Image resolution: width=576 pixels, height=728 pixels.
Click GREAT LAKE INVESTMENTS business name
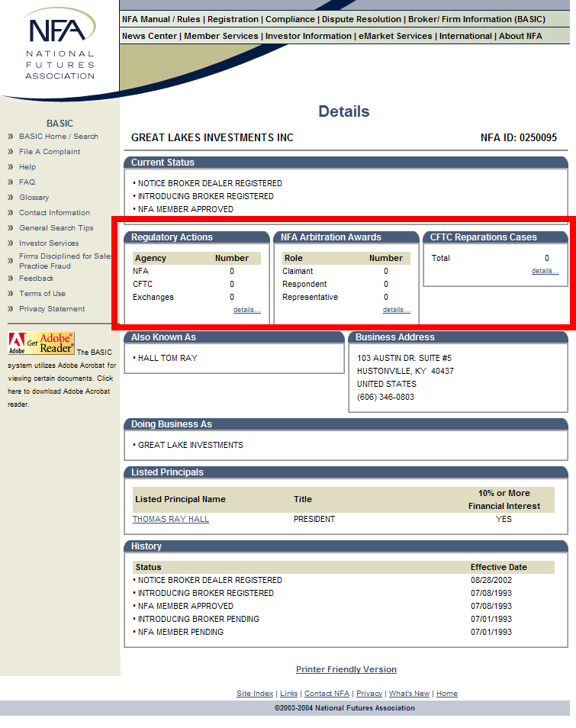tap(191, 445)
